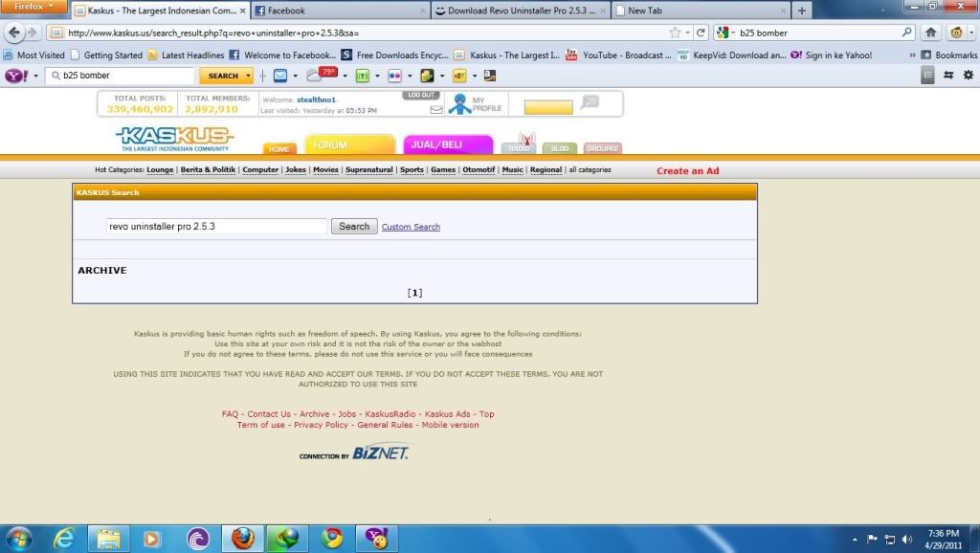Click the Kaskus logo

[x=174, y=139]
